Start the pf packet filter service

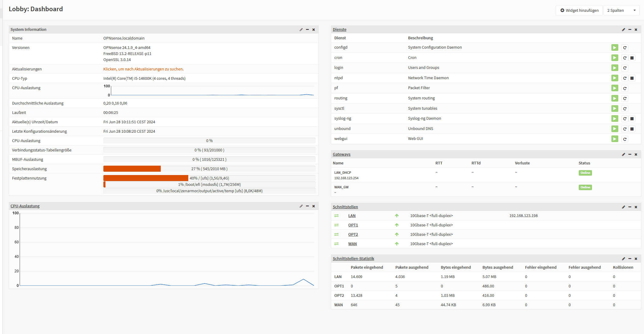click(x=615, y=88)
